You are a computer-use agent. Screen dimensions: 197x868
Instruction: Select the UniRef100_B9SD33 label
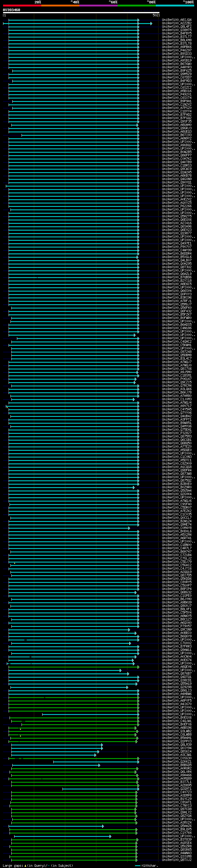pos(177,54)
